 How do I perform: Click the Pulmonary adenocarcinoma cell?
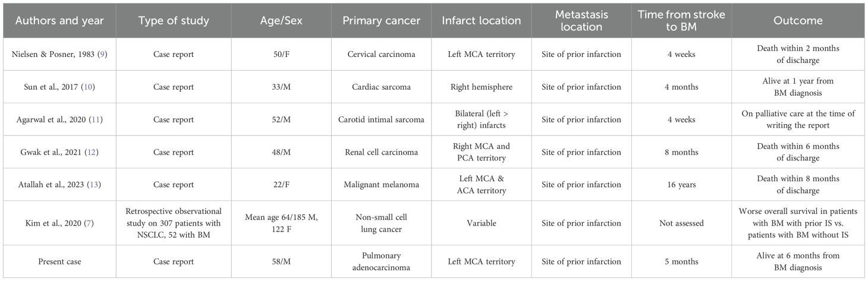[x=382, y=261]
